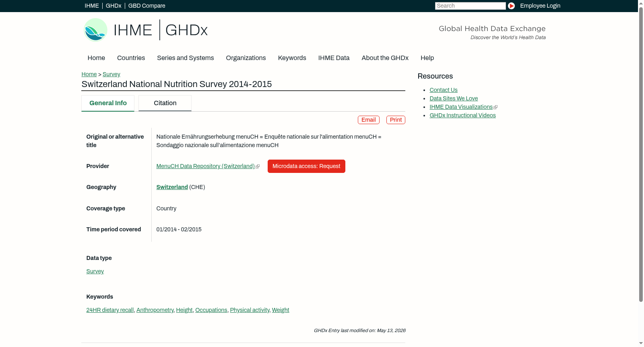Open GHDx Instructional Videos link
The image size is (644, 347).
point(462,115)
